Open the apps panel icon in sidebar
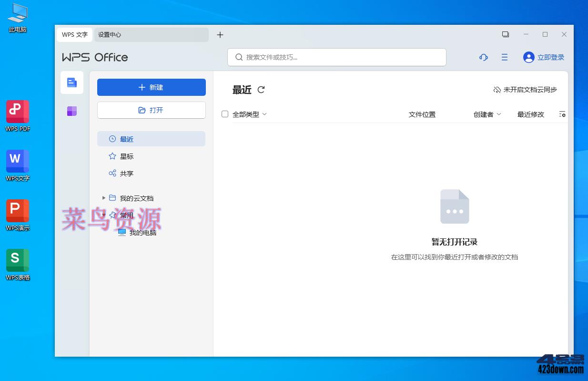The image size is (588, 381). click(x=72, y=111)
